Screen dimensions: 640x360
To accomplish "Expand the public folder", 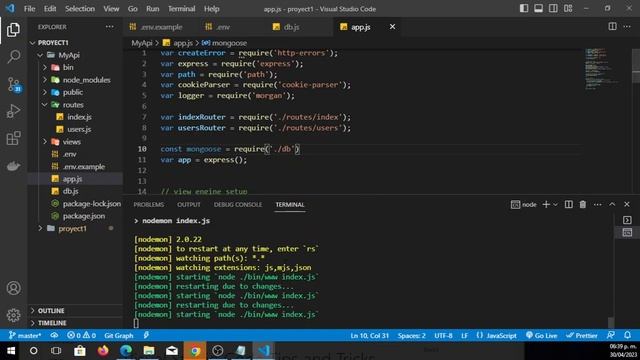I will point(45,92).
